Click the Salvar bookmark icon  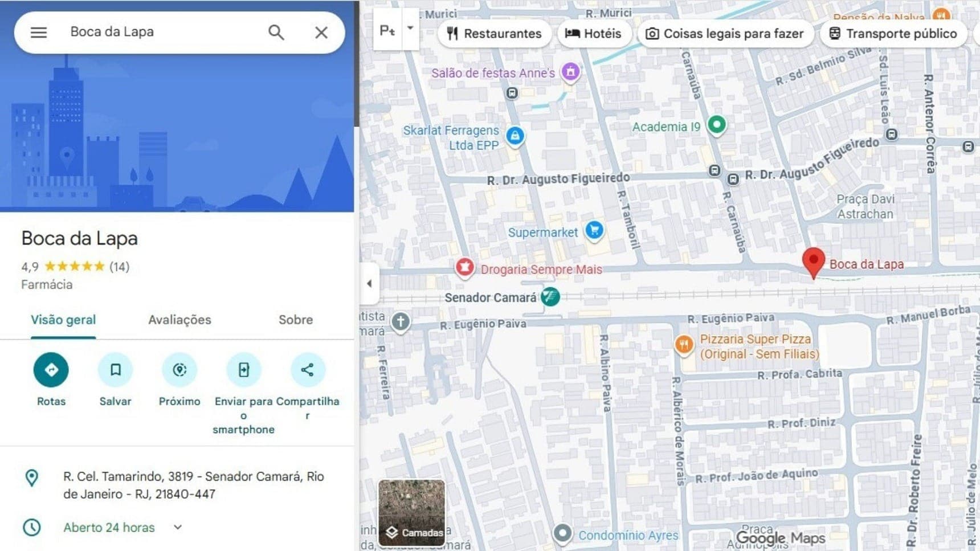click(x=115, y=370)
